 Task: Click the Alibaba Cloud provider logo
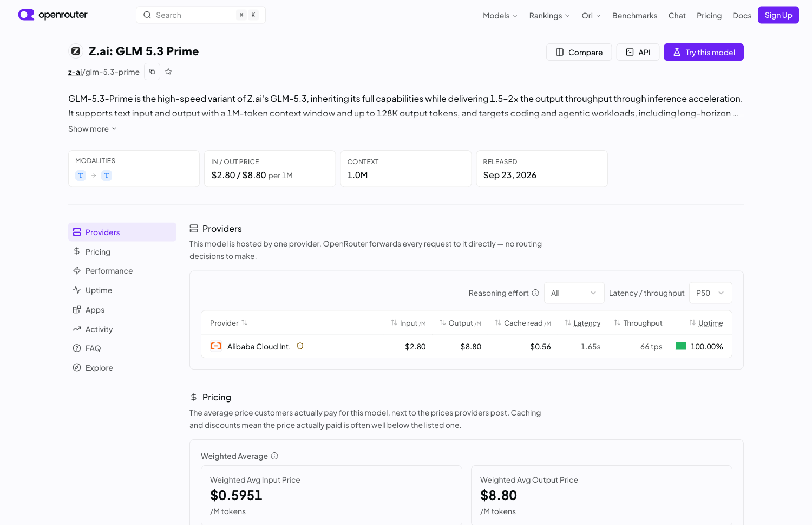point(216,346)
